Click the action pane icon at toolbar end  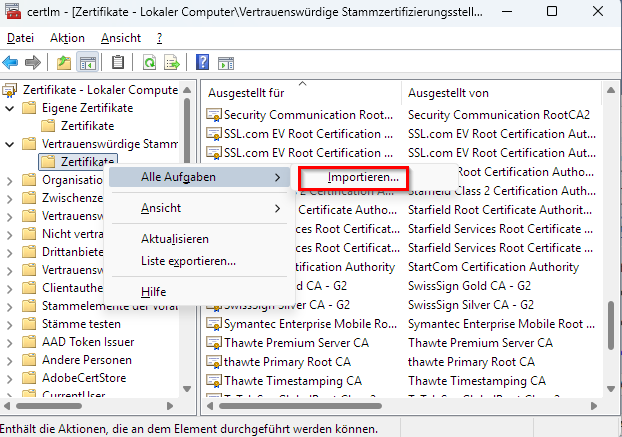pos(225,62)
